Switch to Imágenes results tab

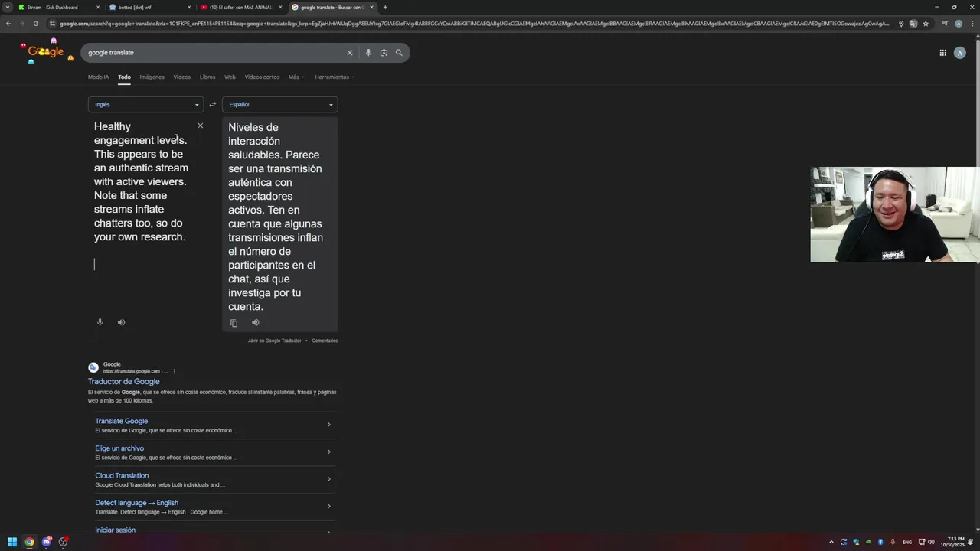point(152,77)
